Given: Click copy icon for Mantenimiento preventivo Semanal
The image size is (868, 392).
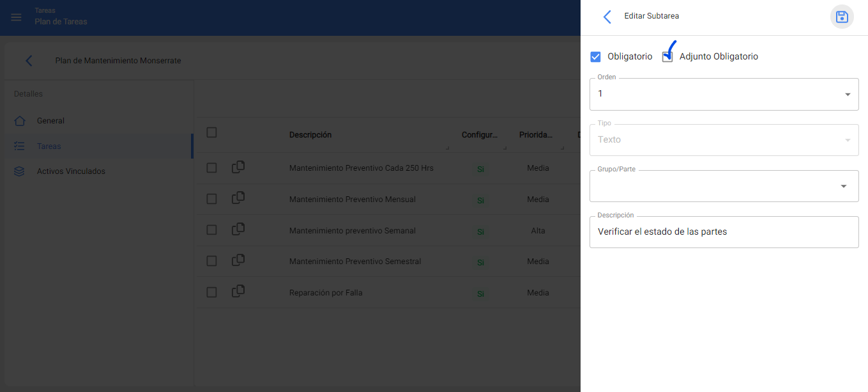Looking at the screenshot, I should click(238, 230).
